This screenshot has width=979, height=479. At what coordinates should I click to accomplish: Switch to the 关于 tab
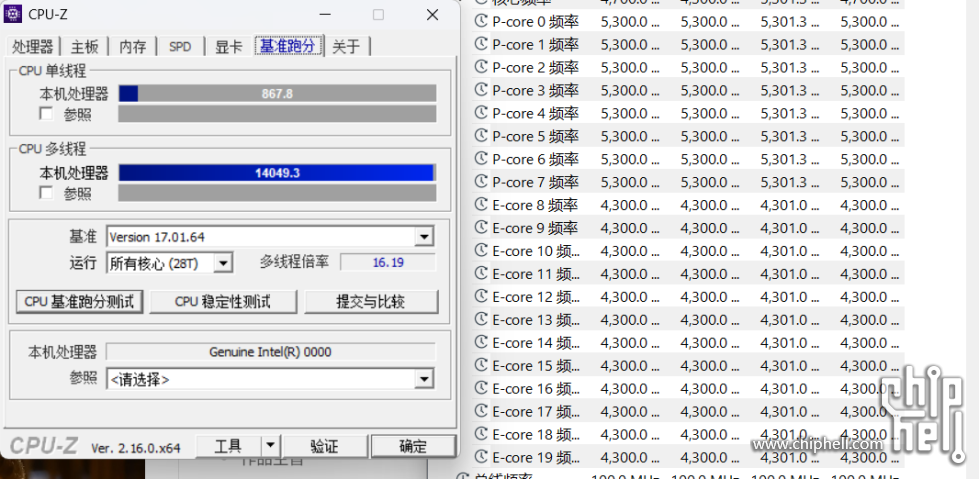[x=347, y=47]
